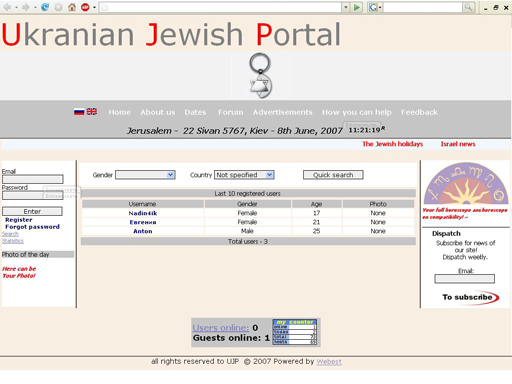Open the Home menu item
The image size is (512, 384).
click(119, 112)
